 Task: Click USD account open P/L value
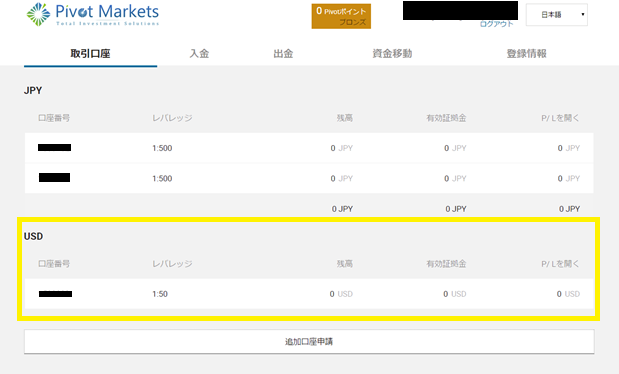coord(568,294)
